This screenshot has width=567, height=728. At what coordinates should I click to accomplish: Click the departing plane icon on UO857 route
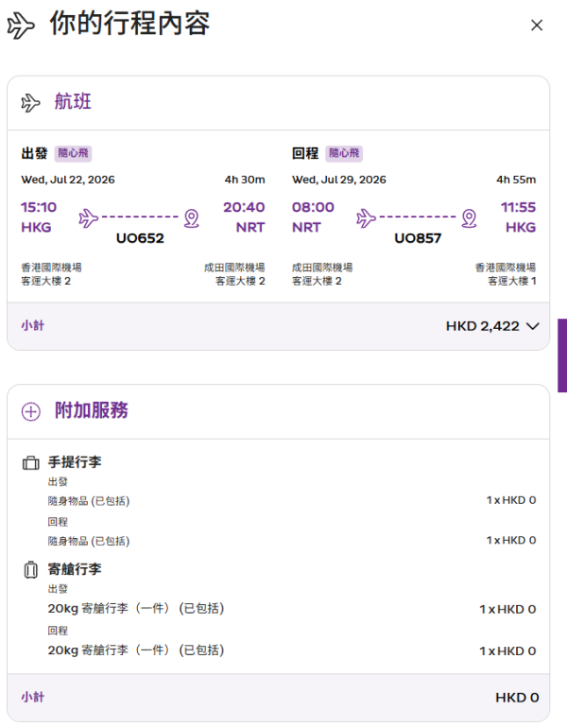366,217
